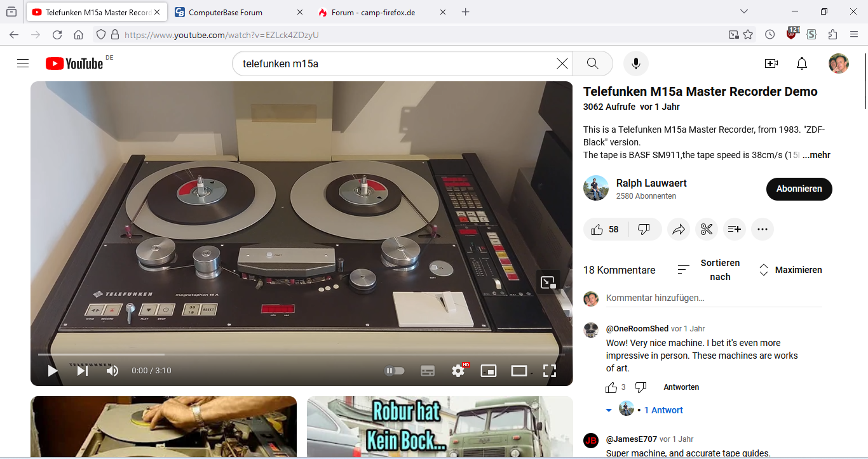The height and width of the screenshot is (459, 868).
Task: Enter fullscreen mode on the video
Action: coord(549,371)
